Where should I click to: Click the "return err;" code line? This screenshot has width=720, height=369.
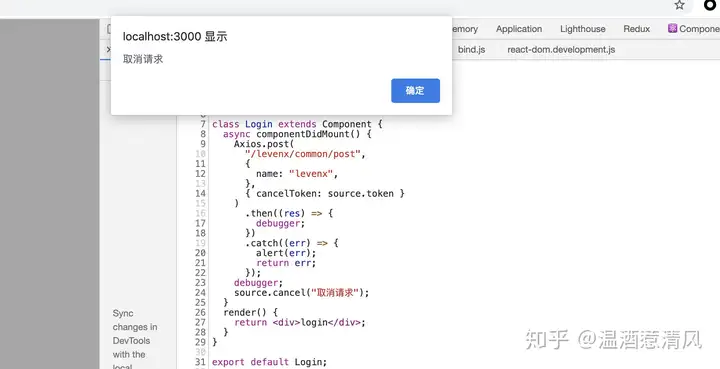pos(286,263)
